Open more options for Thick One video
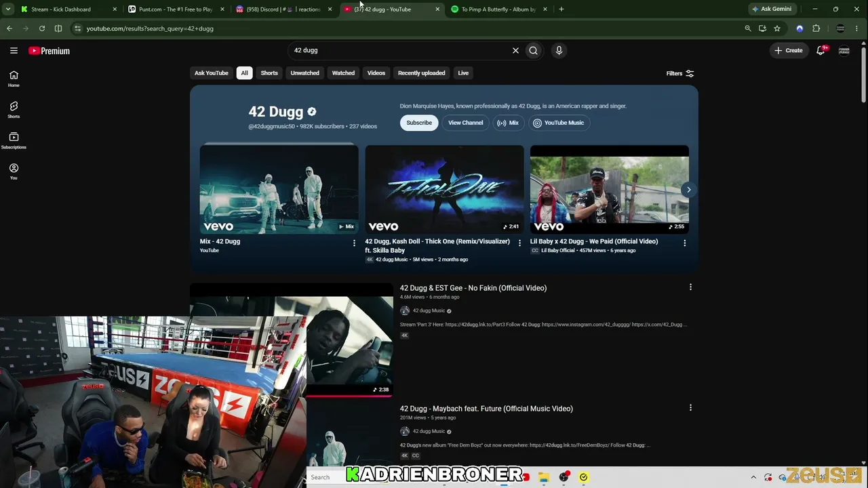 click(519, 243)
